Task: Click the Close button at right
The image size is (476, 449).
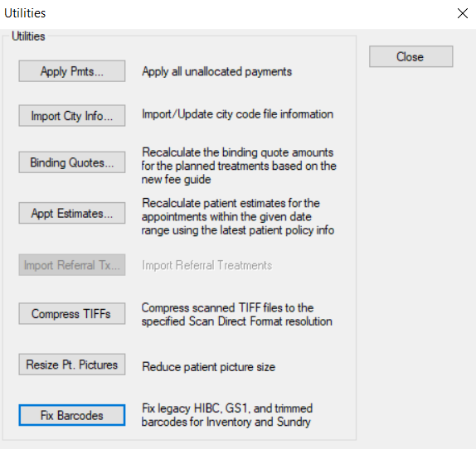Action: (x=411, y=56)
